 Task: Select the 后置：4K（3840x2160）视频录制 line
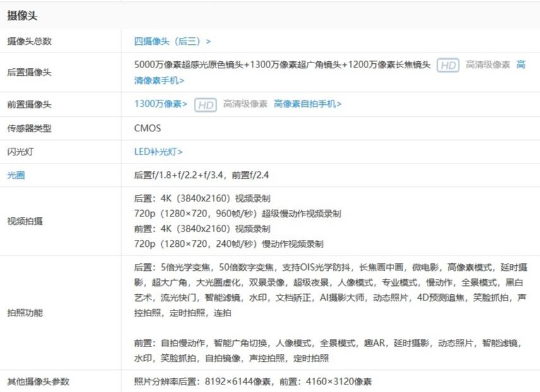pos(202,199)
